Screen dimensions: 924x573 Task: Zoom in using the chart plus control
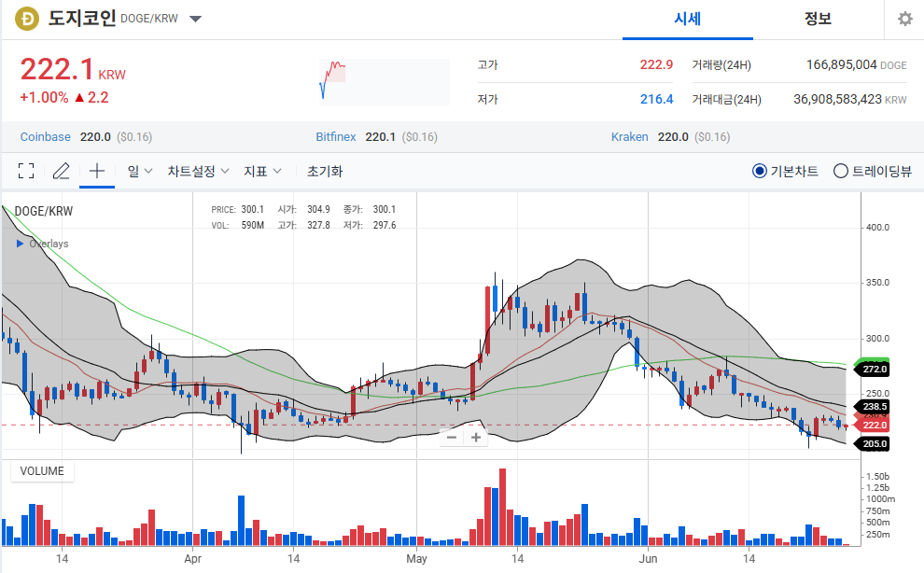476,437
